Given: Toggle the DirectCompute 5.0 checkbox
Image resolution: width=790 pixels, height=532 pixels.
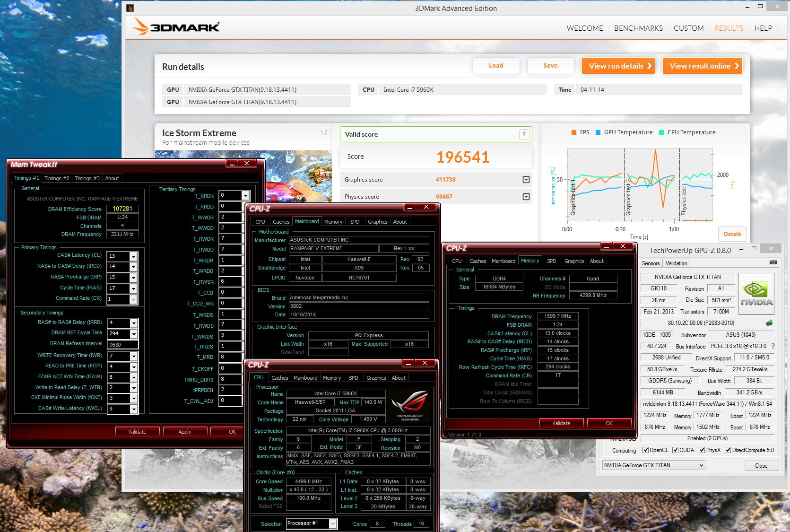Looking at the screenshot, I should tap(728, 450).
